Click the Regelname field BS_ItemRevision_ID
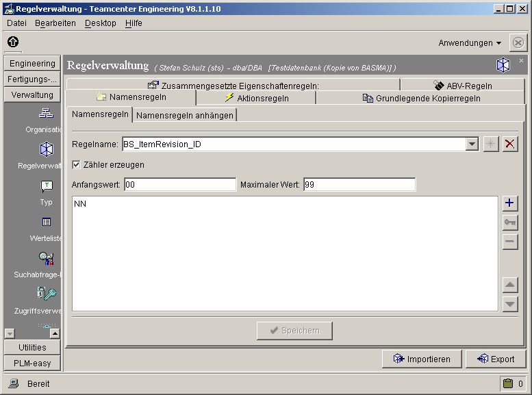The width and height of the screenshot is (532, 395). click(x=294, y=144)
